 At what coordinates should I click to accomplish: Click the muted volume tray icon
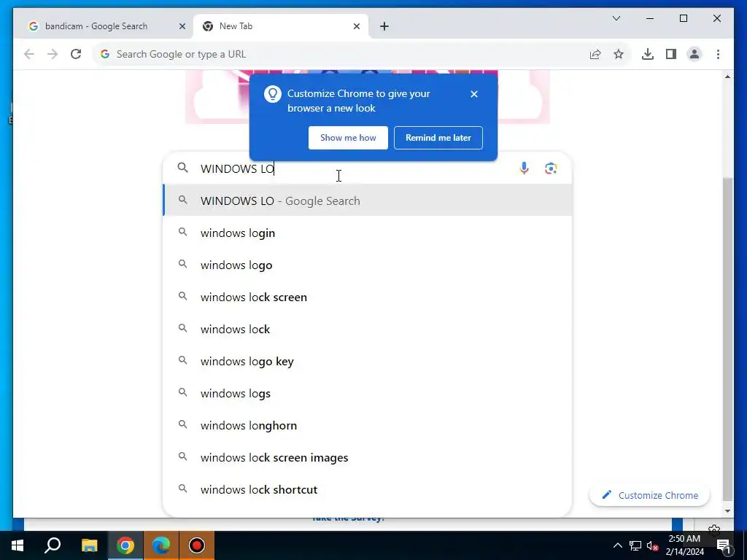click(653, 545)
